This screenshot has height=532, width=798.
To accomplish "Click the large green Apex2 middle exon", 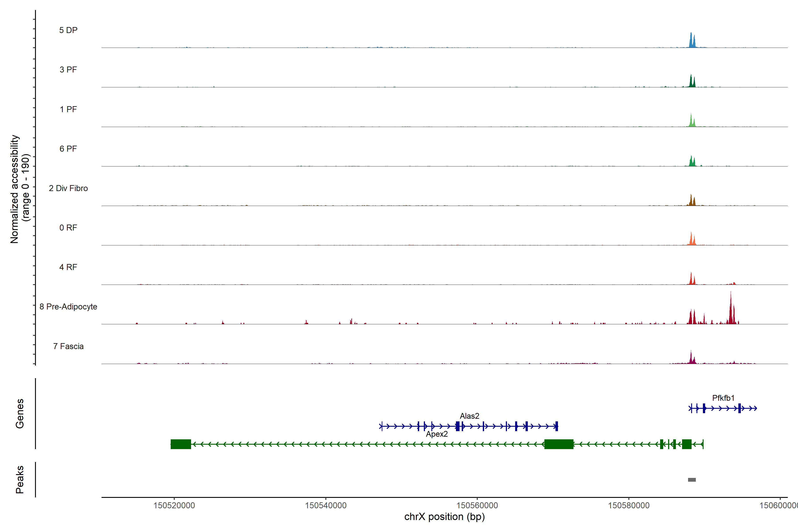I will click(559, 444).
